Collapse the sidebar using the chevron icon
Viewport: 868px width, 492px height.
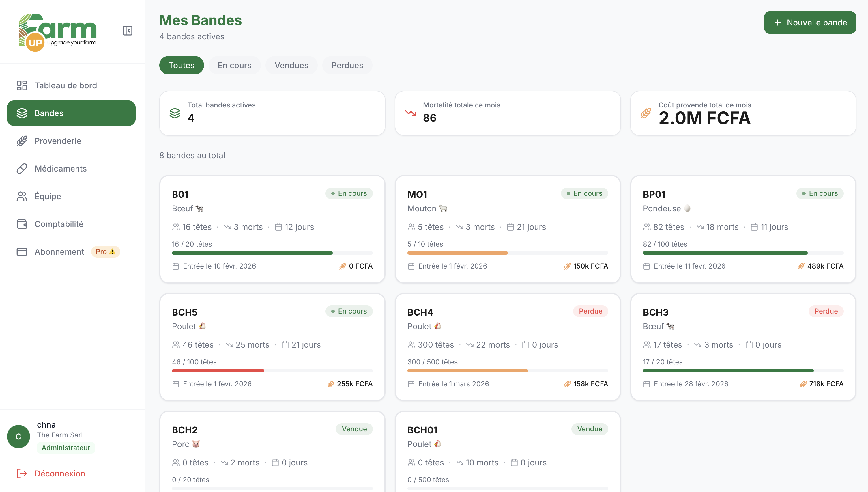point(127,31)
